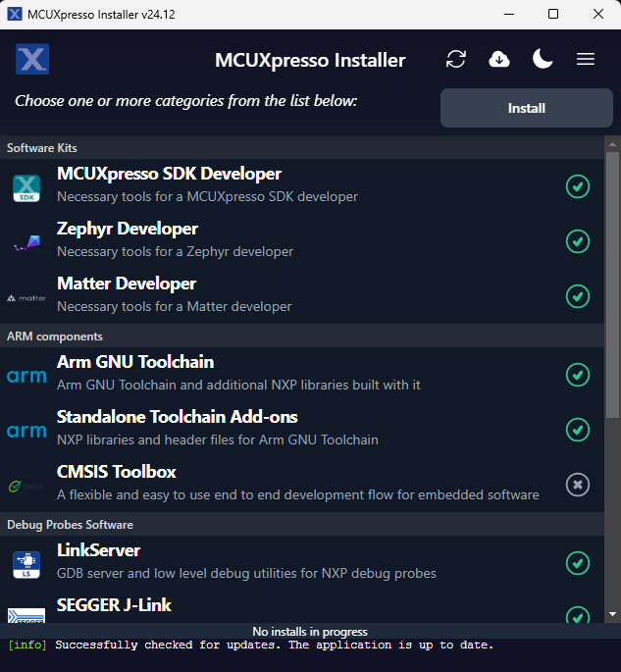Click the vertical scrollbar thumb
This screenshot has height=672, width=621.
tap(612, 284)
